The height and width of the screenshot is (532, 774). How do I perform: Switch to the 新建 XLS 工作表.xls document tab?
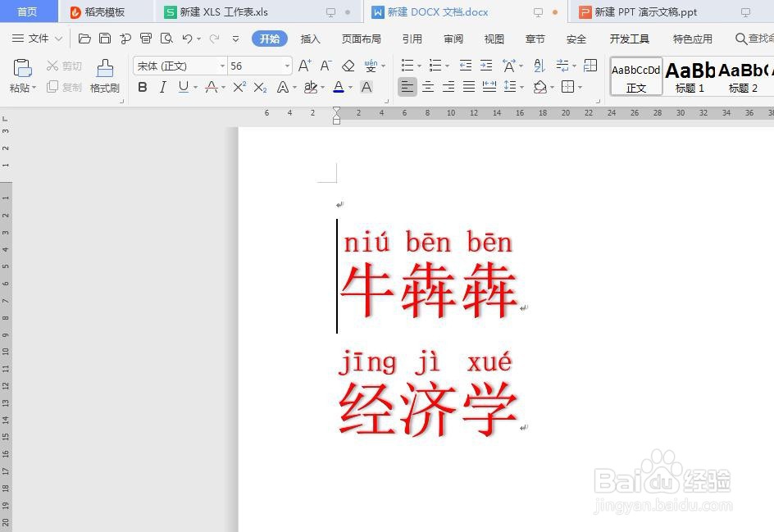pos(220,11)
